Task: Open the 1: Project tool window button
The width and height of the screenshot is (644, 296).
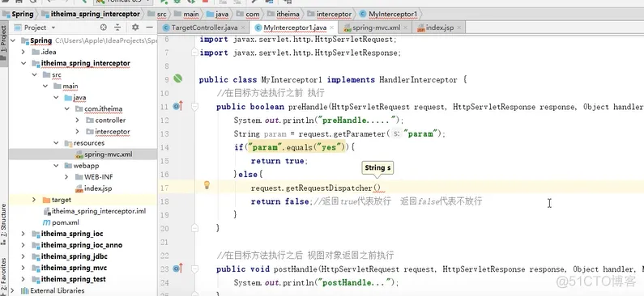Action: pyautogui.click(x=3, y=43)
